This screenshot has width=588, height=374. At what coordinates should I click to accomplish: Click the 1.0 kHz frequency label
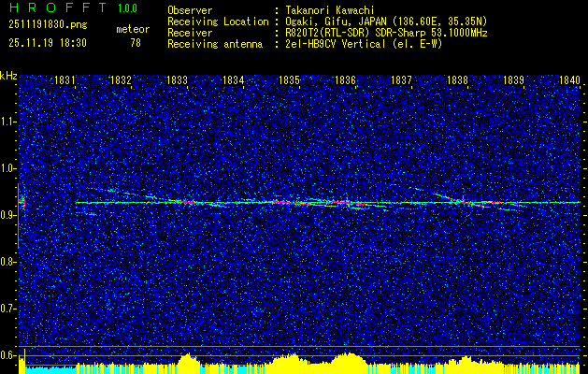pos(7,168)
